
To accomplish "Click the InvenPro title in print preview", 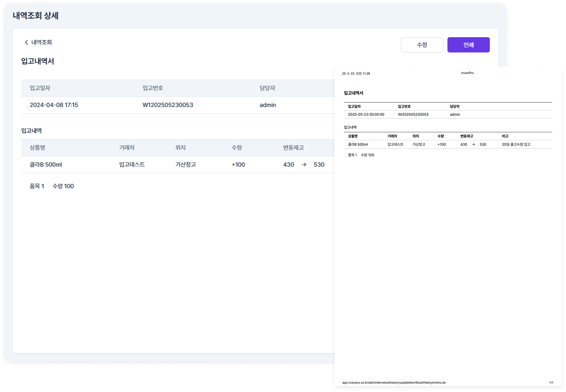I will [x=467, y=73].
